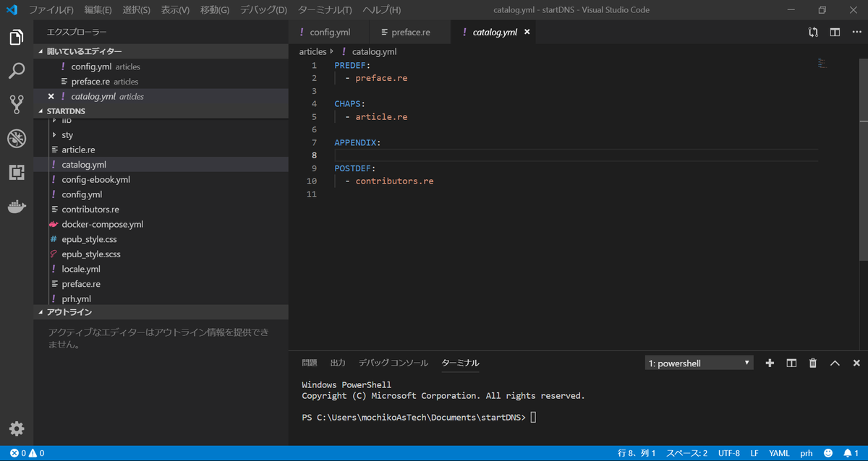
Task: Collapse the Open Editors section
Action: tap(161, 51)
